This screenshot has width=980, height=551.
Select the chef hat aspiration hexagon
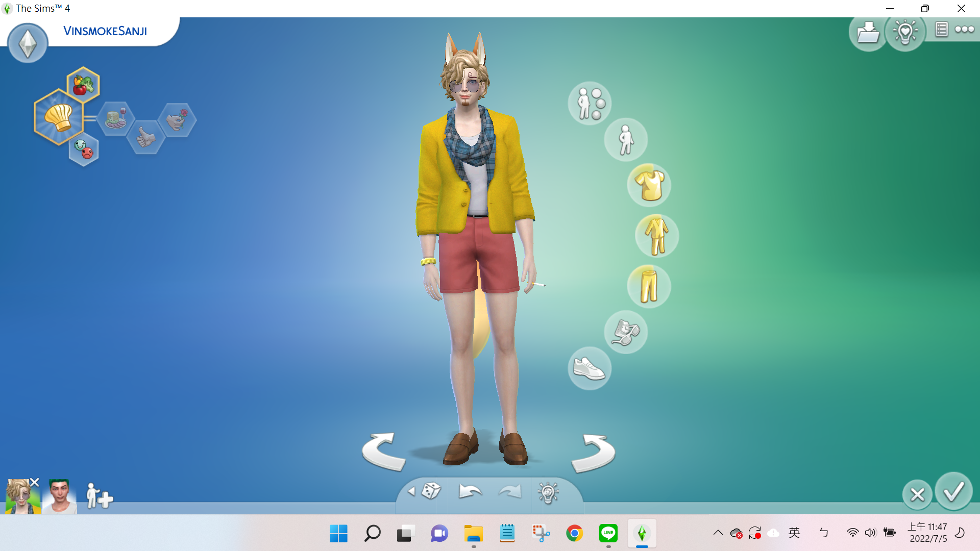pyautogui.click(x=59, y=117)
